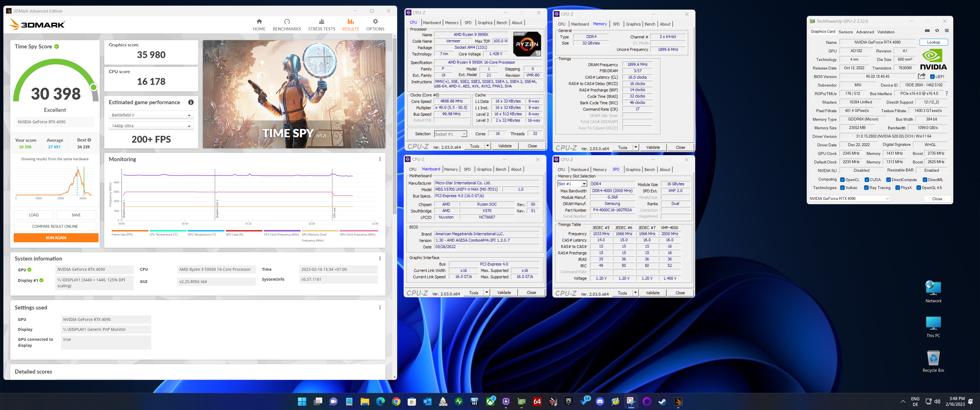
Task: Toggle the OpenGL 4.6 checkbox
Action: click(x=919, y=188)
